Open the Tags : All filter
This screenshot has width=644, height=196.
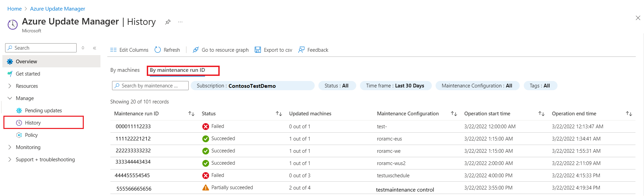click(x=540, y=86)
